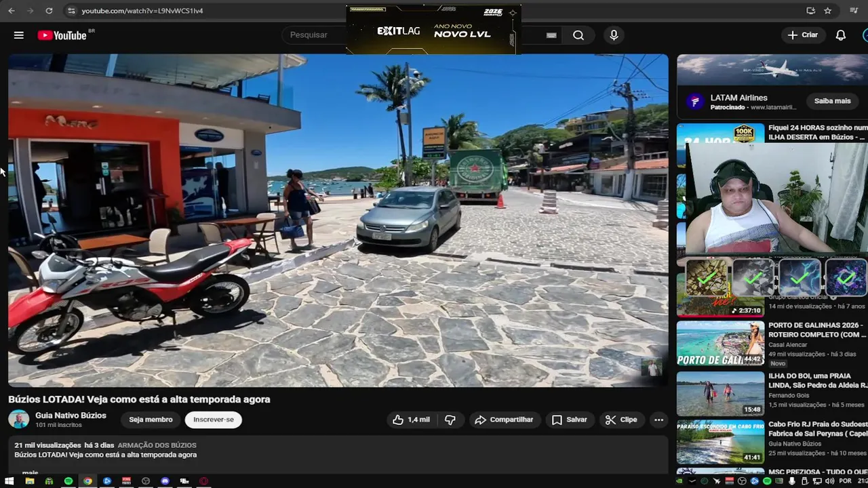Open the Cabo Frio RJ Praia do Sudoeste title

point(818,428)
